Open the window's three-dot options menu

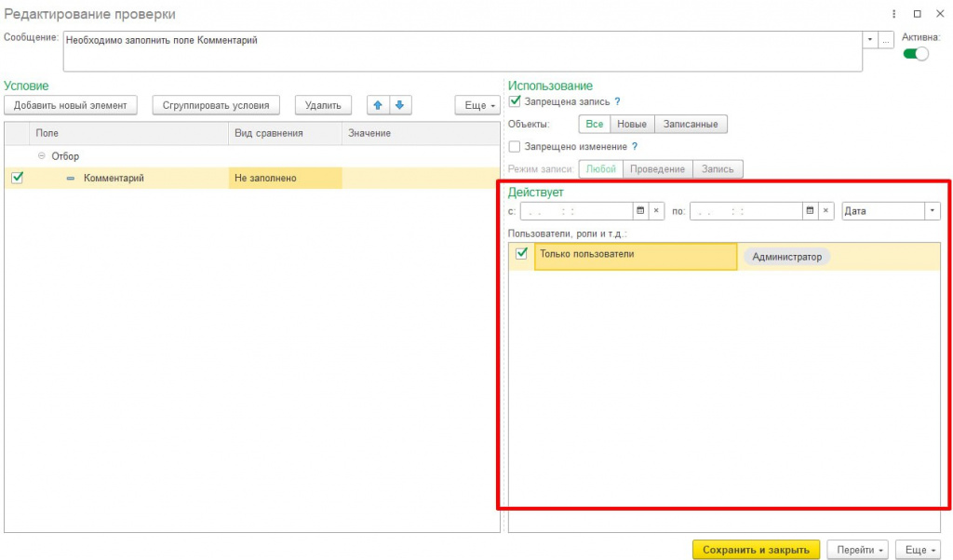[893, 13]
